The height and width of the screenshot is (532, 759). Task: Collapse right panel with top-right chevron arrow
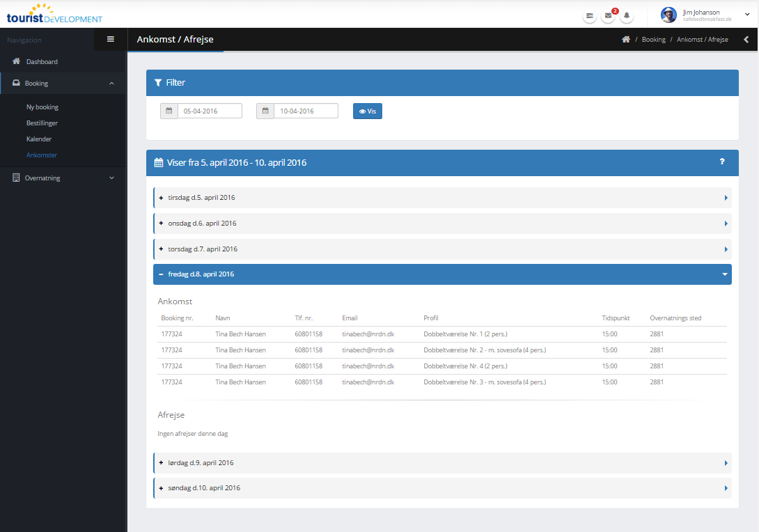[x=746, y=40]
